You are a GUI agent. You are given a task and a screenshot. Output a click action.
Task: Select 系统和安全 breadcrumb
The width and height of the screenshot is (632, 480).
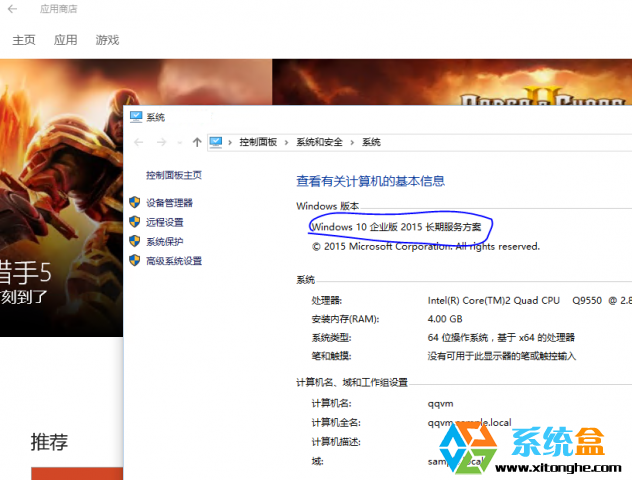(319, 142)
